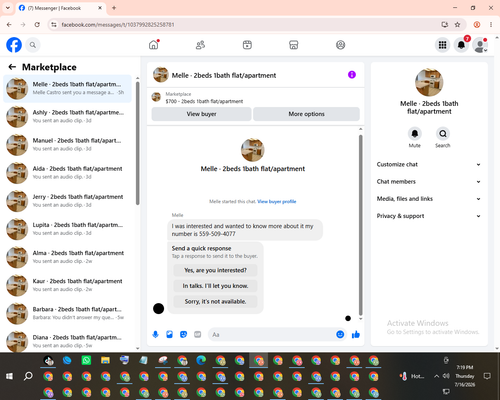Click the Facebook search magnifier icon
Screen dimensions: 500x400
click(x=33, y=45)
